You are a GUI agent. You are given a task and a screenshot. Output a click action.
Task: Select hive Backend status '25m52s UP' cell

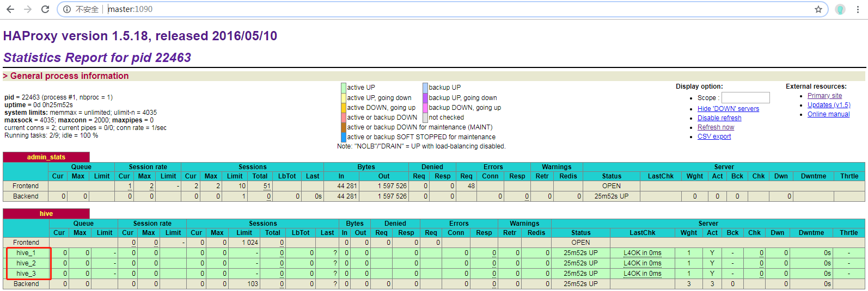pos(580,284)
